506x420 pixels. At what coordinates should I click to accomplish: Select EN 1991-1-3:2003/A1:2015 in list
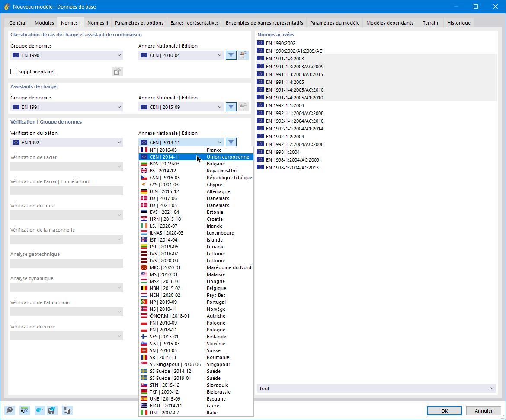pyautogui.click(x=377, y=74)
